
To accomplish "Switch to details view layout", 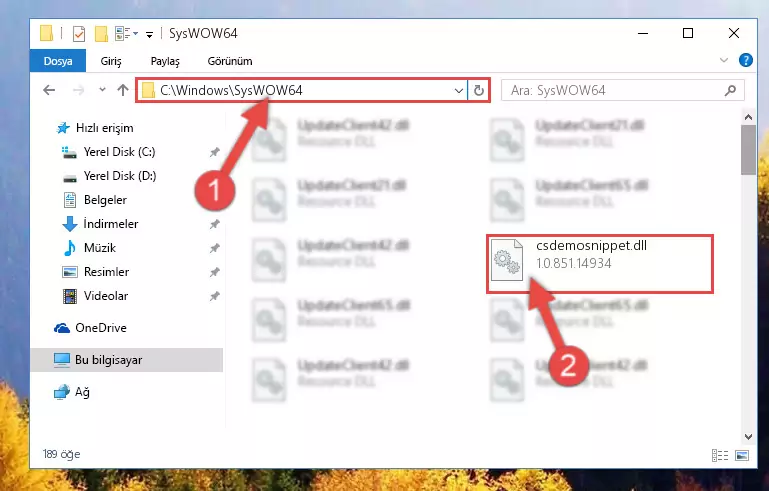I will [x=719, y=456].
